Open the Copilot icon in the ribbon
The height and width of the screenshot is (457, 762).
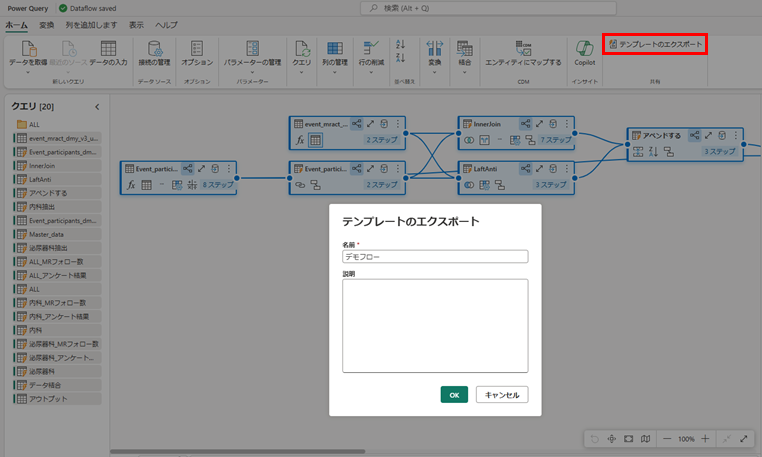point(585,49)
